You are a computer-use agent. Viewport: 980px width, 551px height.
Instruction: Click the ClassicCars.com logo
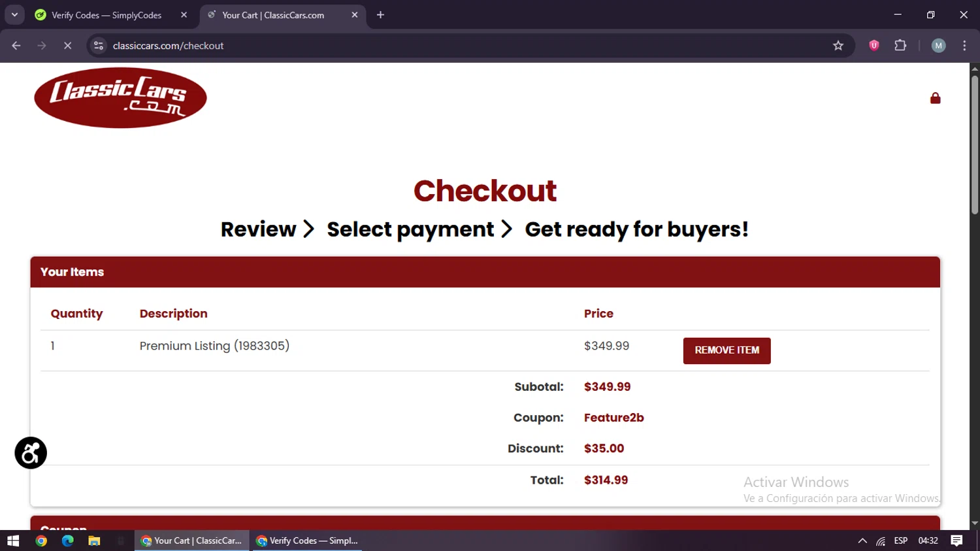pyautogui.click(x=120, y=98)
